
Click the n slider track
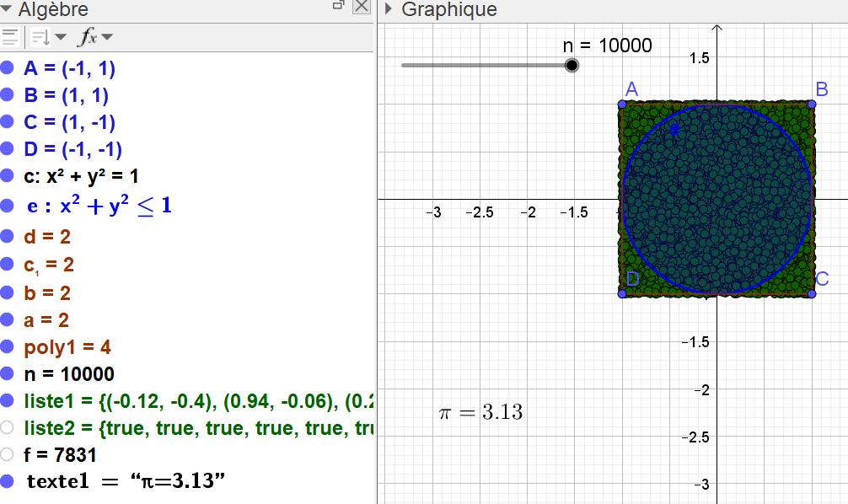(485, 66)
